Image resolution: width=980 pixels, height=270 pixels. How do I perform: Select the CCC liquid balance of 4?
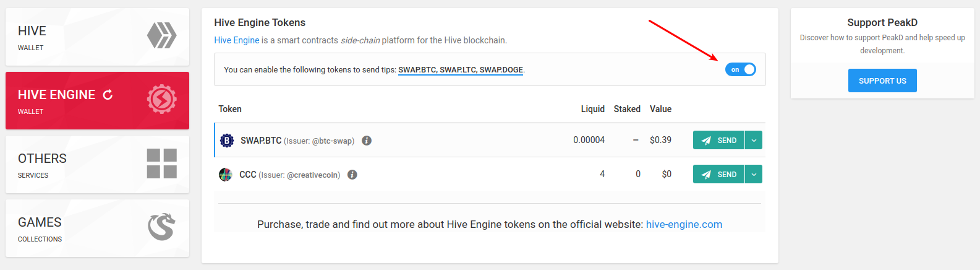coord(602,174)
